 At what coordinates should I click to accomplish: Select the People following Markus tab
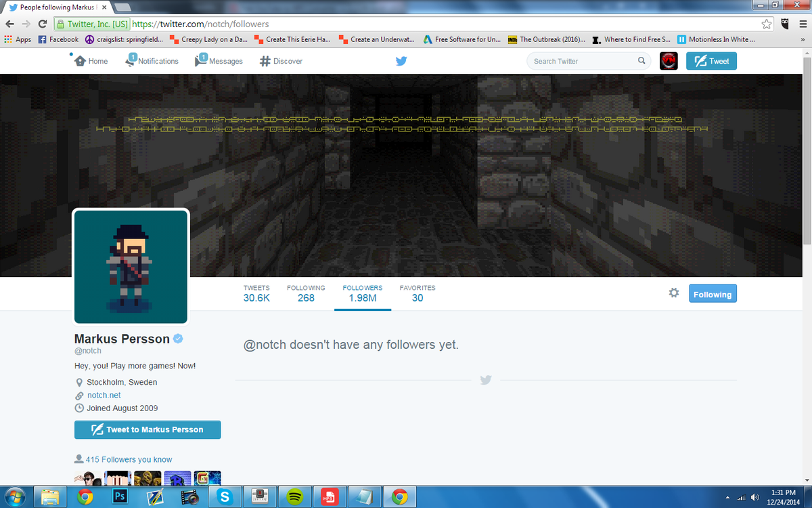(x=57, y=7)
